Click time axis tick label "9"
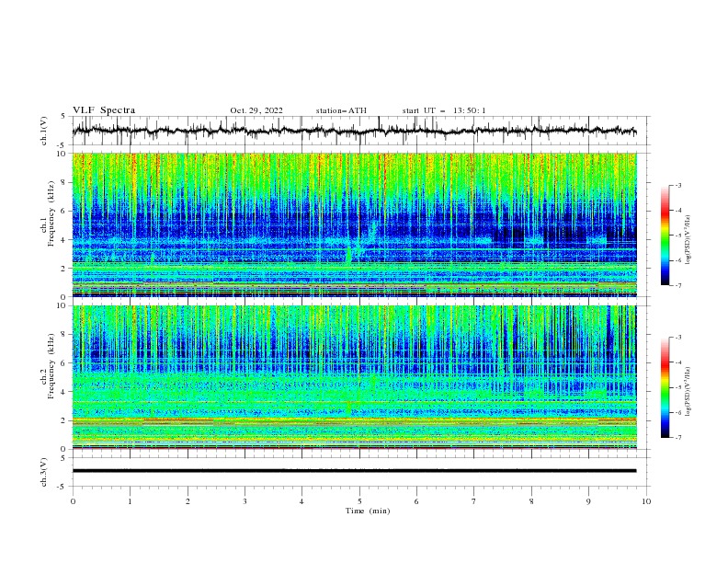 coord(588,501)
